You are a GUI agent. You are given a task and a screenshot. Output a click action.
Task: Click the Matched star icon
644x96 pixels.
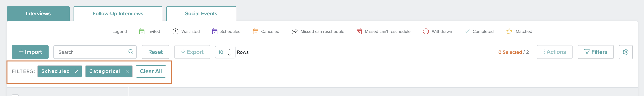point(509,32)
